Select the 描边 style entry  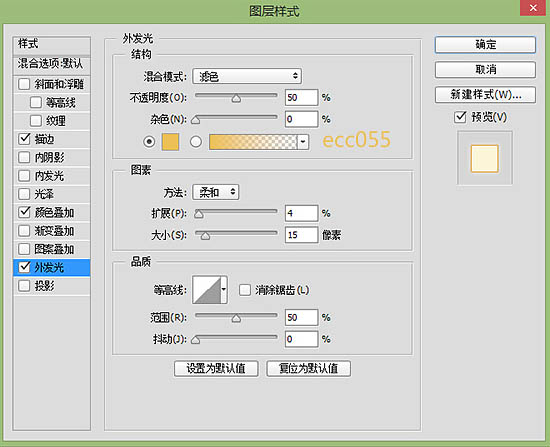click(44, 139)
